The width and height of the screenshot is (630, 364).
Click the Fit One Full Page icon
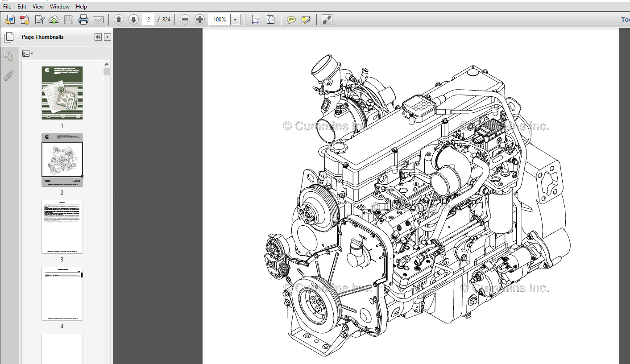(x=270, y=20)
